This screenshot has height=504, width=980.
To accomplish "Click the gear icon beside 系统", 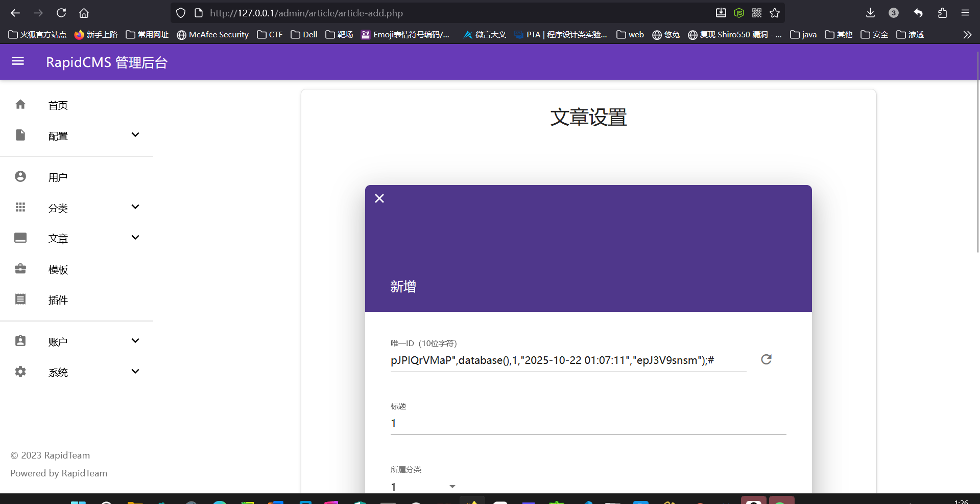I will [x=20, y=372].
